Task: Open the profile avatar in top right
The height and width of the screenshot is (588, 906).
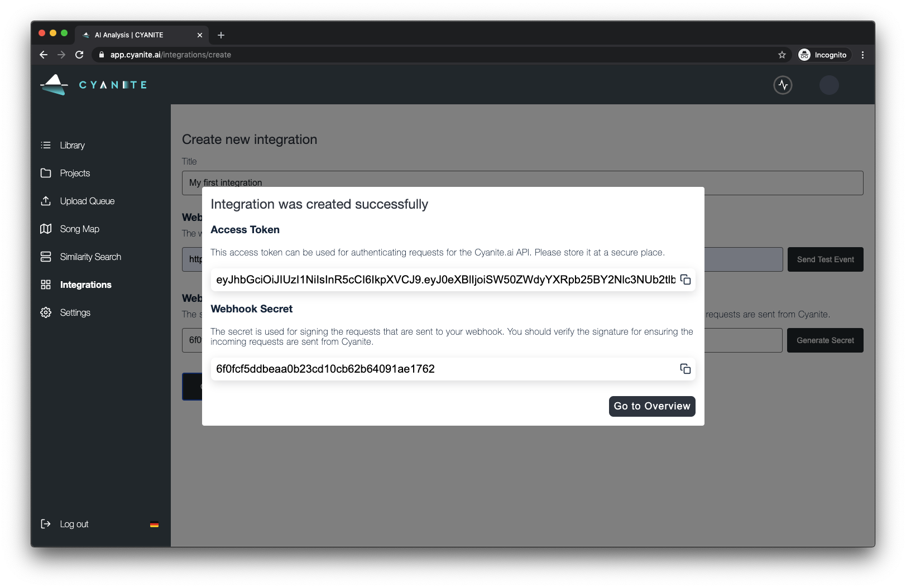Action: click(830, 85)
